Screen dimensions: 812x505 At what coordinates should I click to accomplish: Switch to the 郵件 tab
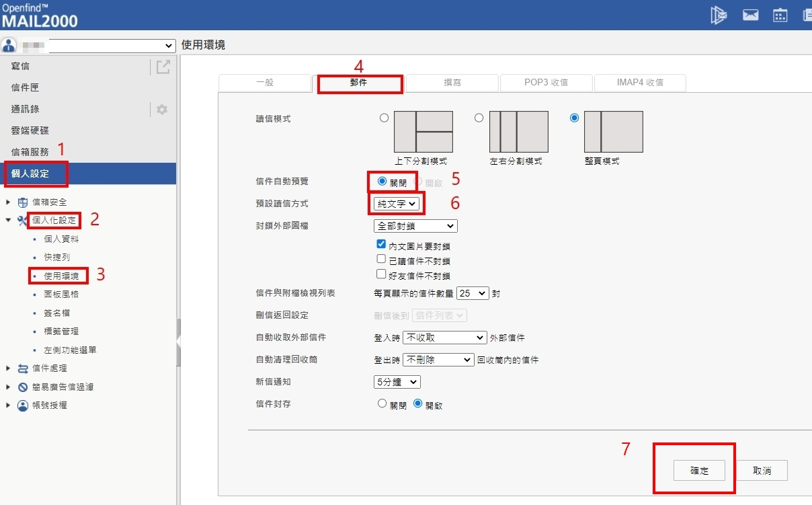pyautogui.click(x=358, y=83)
